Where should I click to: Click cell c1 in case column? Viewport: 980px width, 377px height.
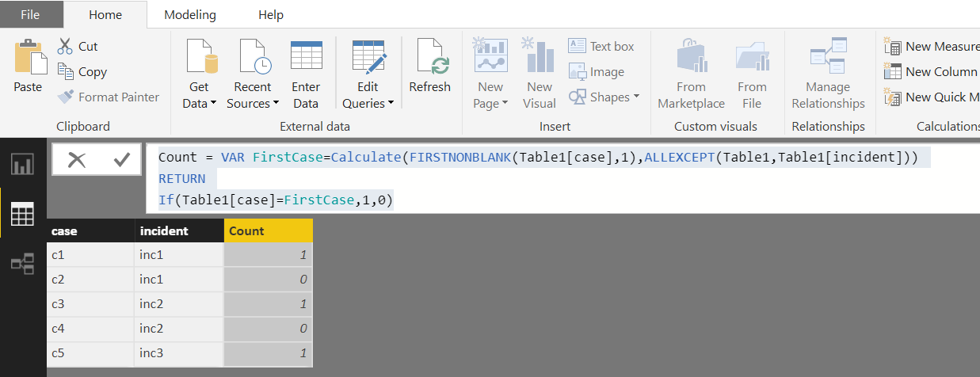tap(90, 254)
